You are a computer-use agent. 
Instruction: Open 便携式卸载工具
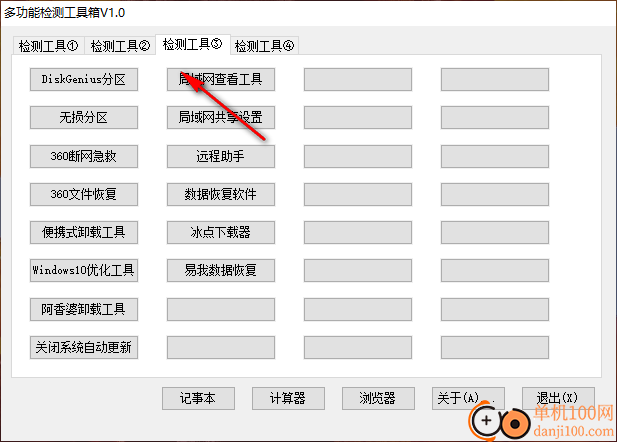pyautogui.click(x=84, y=232)
